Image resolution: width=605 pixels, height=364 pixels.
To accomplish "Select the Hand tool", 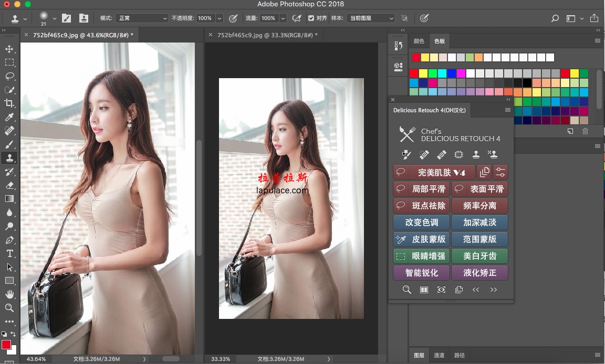I will [9, 294].
